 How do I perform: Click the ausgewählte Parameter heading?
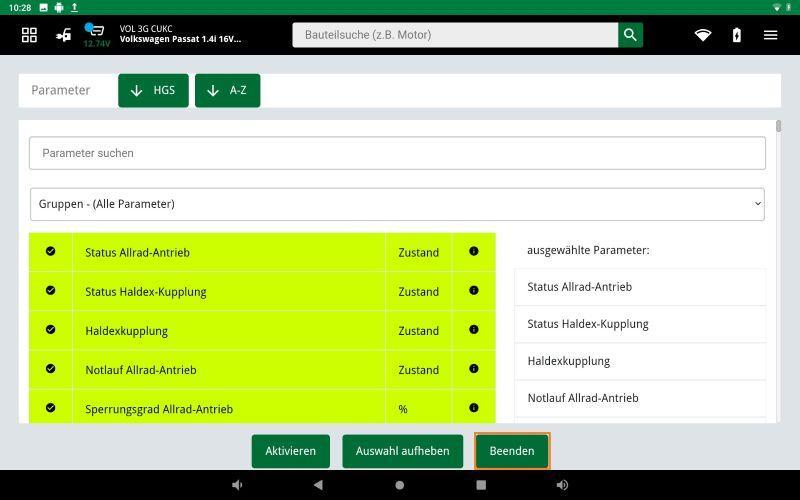coord(588,250)
